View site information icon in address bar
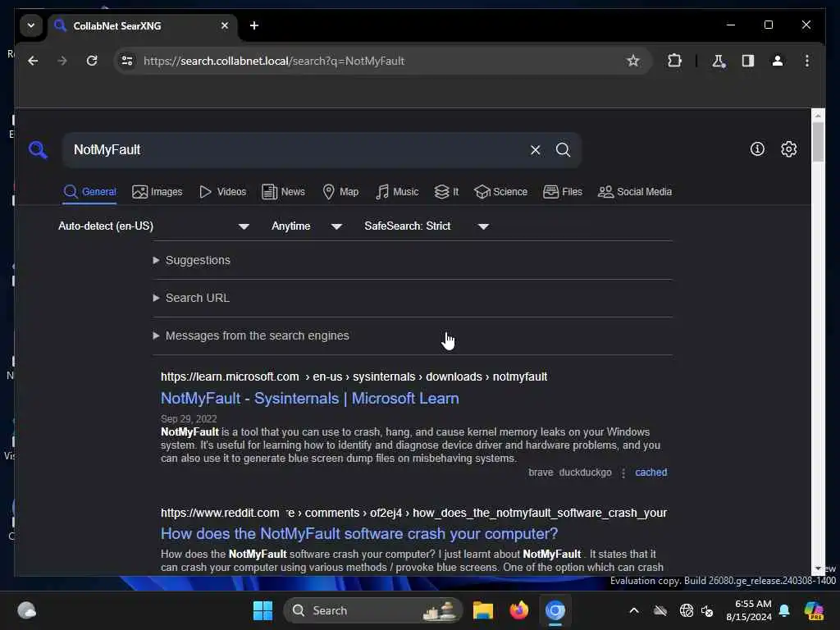 (127, 61)
